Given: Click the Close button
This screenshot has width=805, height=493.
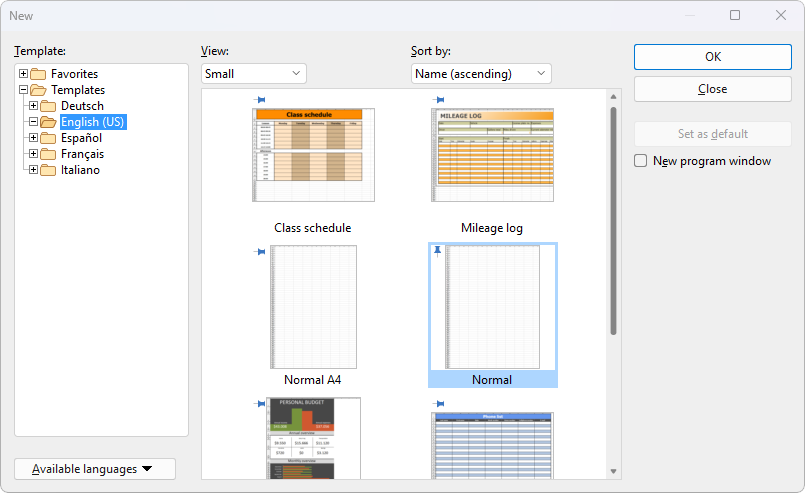Looking at the screenshot, I should 713,89.
